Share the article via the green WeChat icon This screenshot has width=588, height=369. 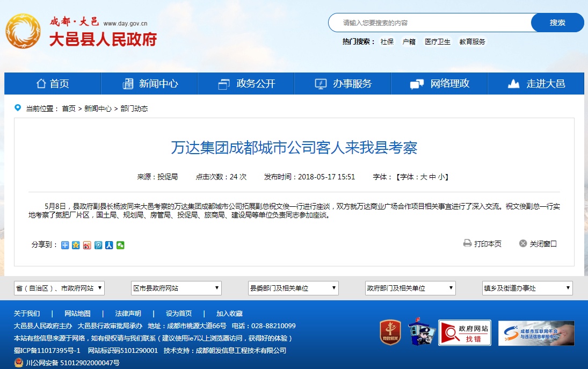point(120,245)
